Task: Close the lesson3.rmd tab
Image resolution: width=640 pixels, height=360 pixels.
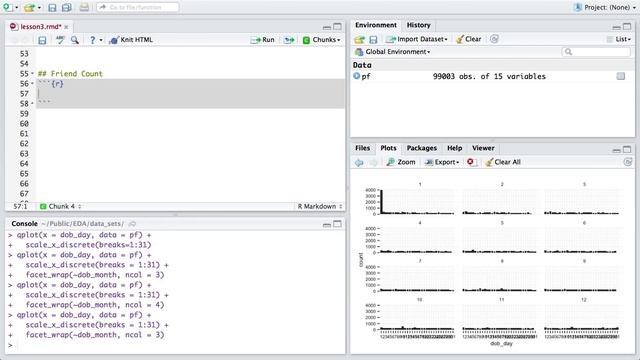Action: 66,27
